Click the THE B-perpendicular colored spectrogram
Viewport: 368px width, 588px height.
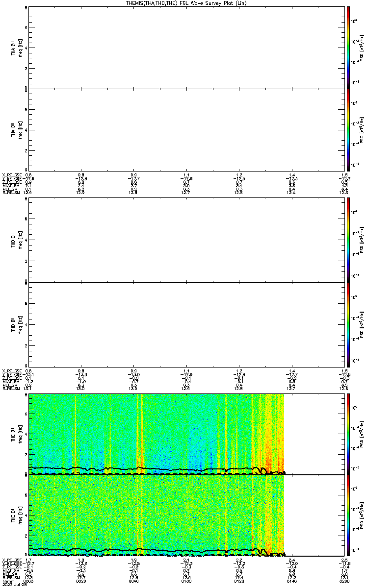pos(157,434)
